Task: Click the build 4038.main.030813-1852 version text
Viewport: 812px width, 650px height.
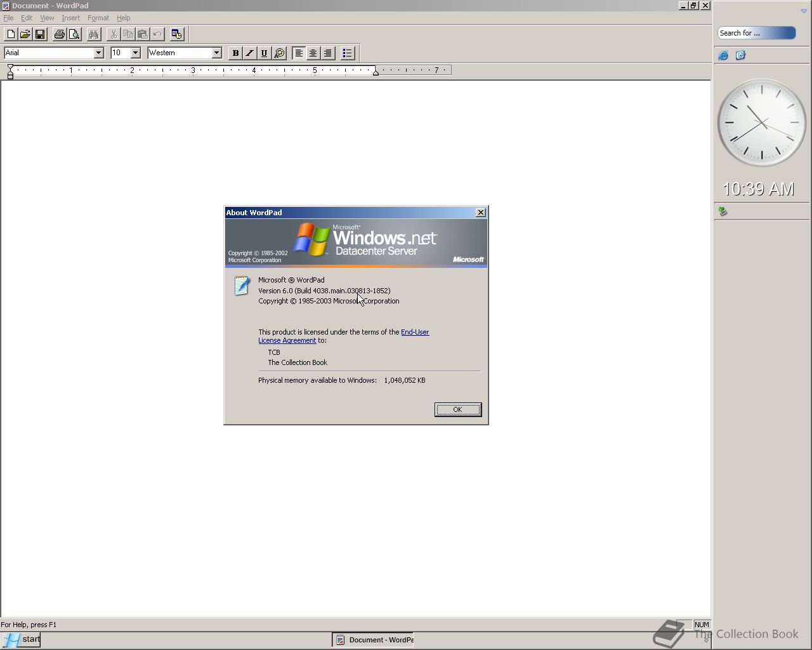Action: click(324, 291)
